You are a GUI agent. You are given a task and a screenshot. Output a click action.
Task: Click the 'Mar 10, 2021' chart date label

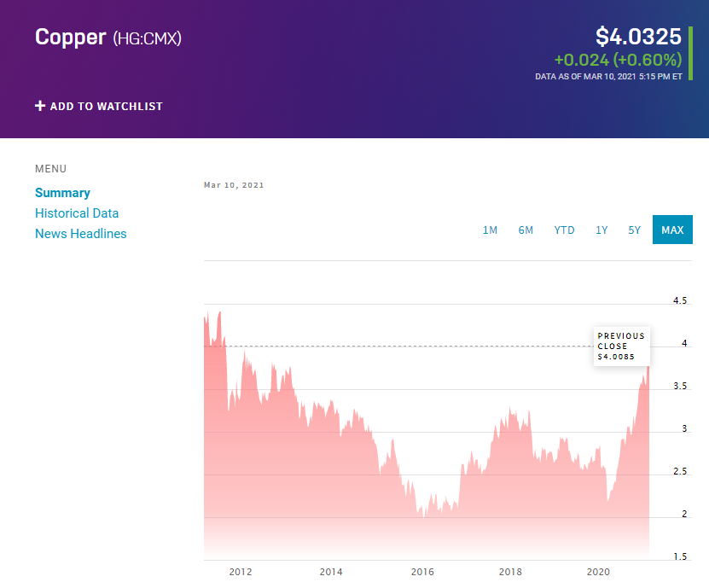pyautogui.click(x=234, y=185)
